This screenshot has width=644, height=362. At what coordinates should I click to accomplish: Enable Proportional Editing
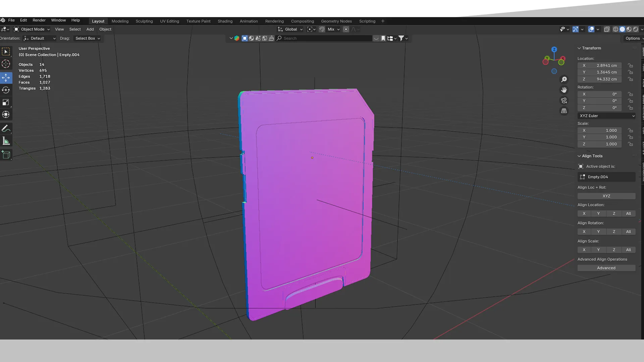[x=346, y=29]
